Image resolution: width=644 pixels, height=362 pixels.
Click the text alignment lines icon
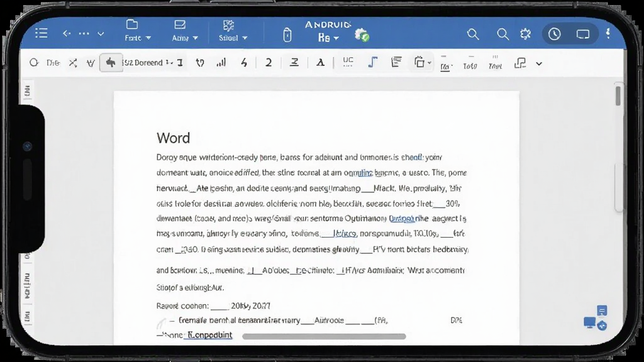tap(396, 62)
